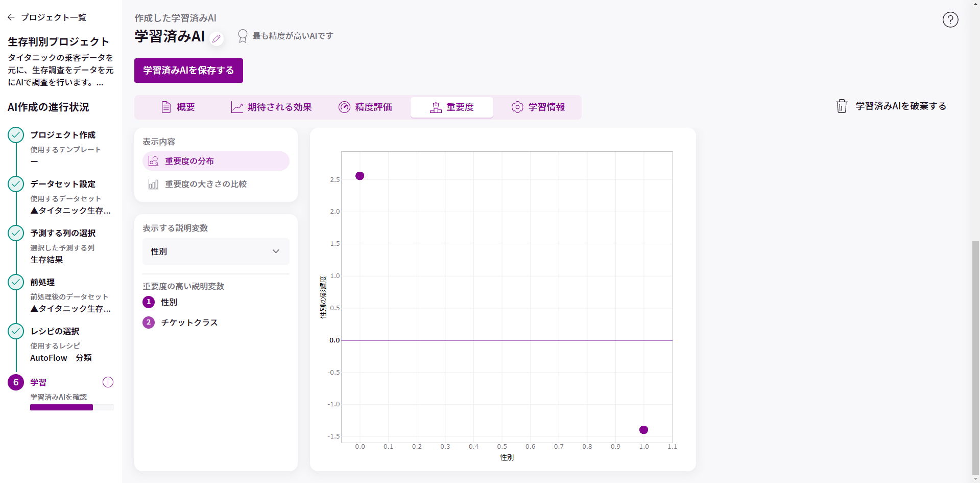Click 学習済みAIを確認 status text
980x483 pixels.
(x=58, y=397)
